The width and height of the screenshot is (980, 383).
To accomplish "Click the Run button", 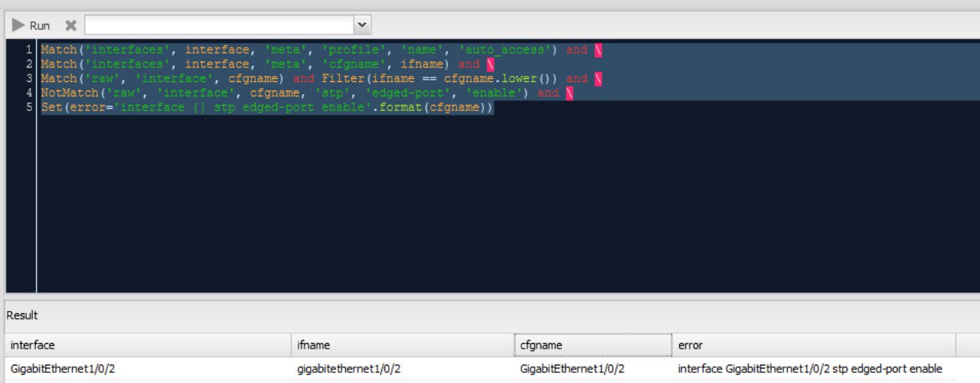I will [x=31, y=25].
